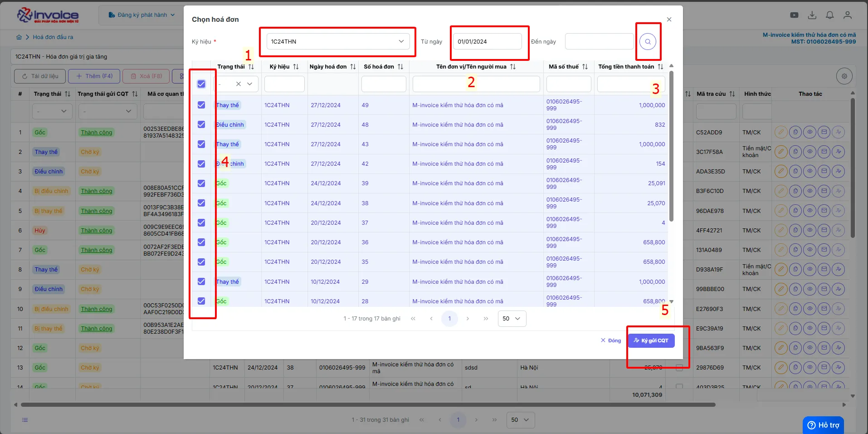Click the Ký gửi CQT button
The height and width of the screenshot is (434, 868).
[651, 340]
